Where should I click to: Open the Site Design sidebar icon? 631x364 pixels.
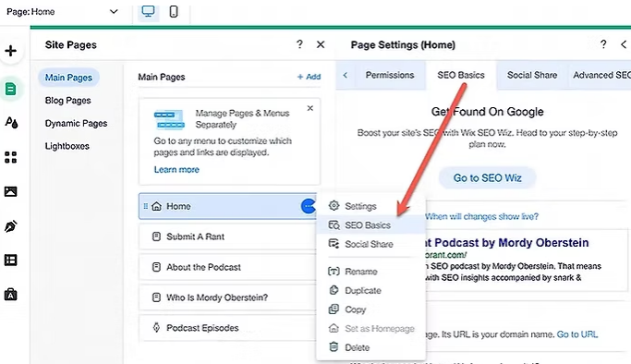pos(11,122)
